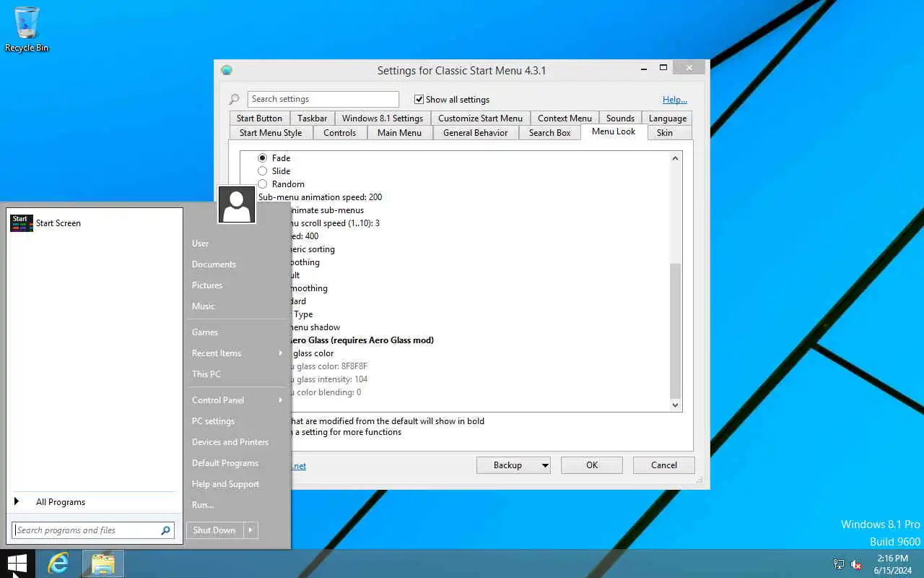This screenshot has width=924, height=578.
Task: Click the settings list scroll up arrow
Action: click(676, 158)
